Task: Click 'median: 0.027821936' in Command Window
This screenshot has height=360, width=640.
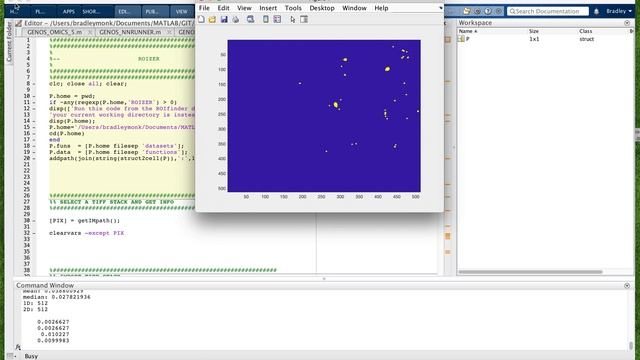Action: pyautogui.click(x=57, y=297)
